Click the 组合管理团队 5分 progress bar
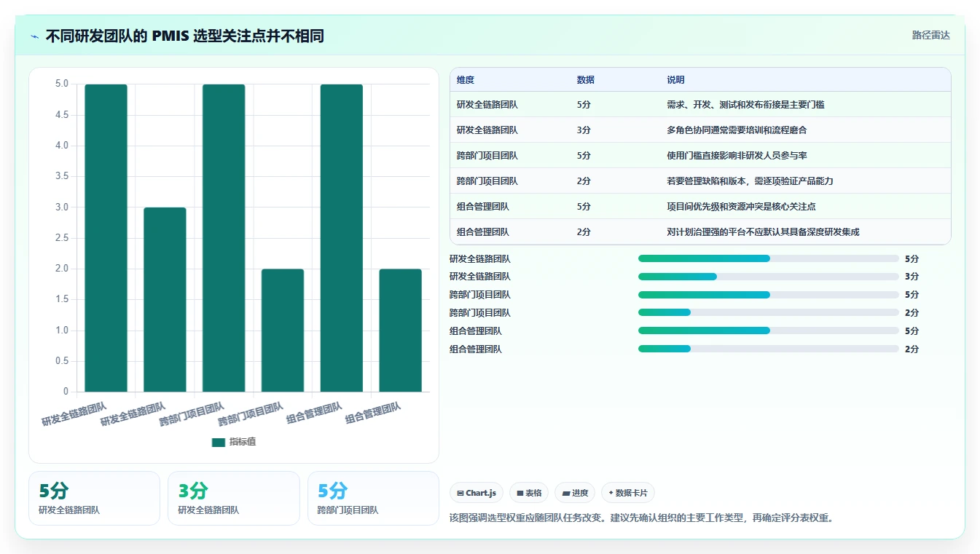This screenshot has width=980, height=554. [x=769, y=331]
